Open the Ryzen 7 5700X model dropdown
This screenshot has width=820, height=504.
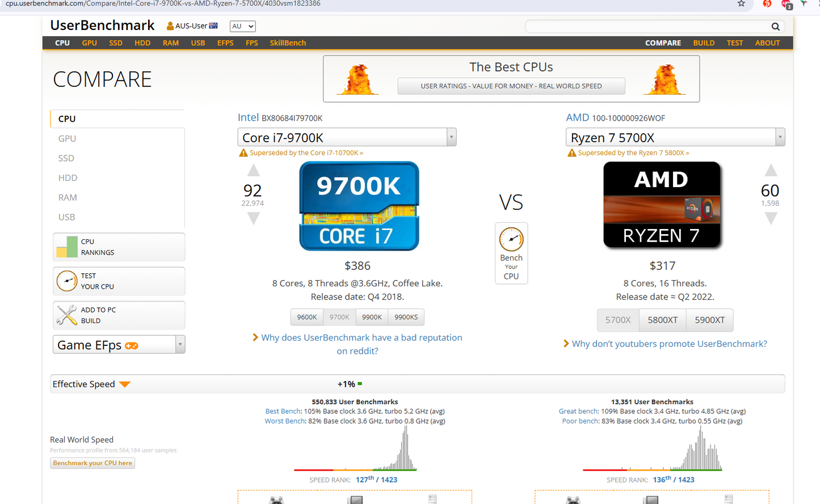(x=780, y=137)
